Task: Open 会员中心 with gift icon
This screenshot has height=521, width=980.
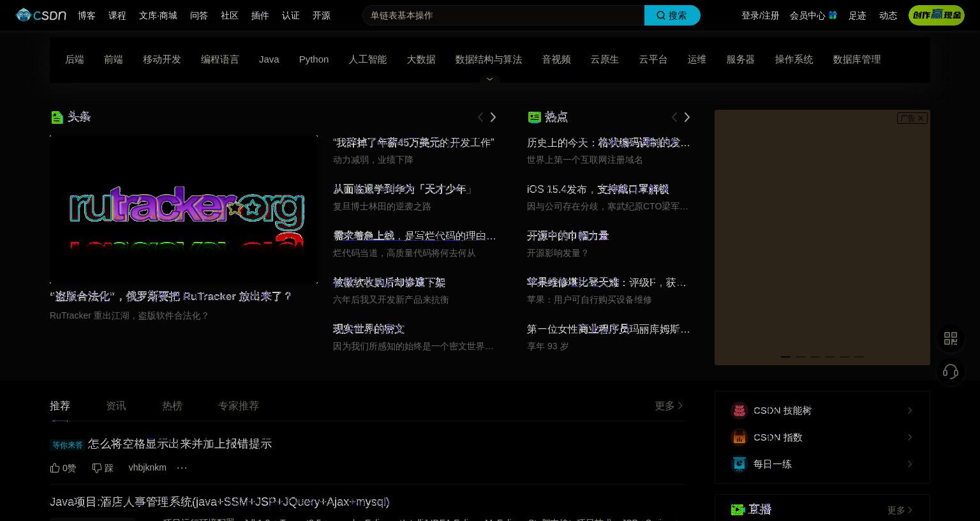Action: point(813,15)
